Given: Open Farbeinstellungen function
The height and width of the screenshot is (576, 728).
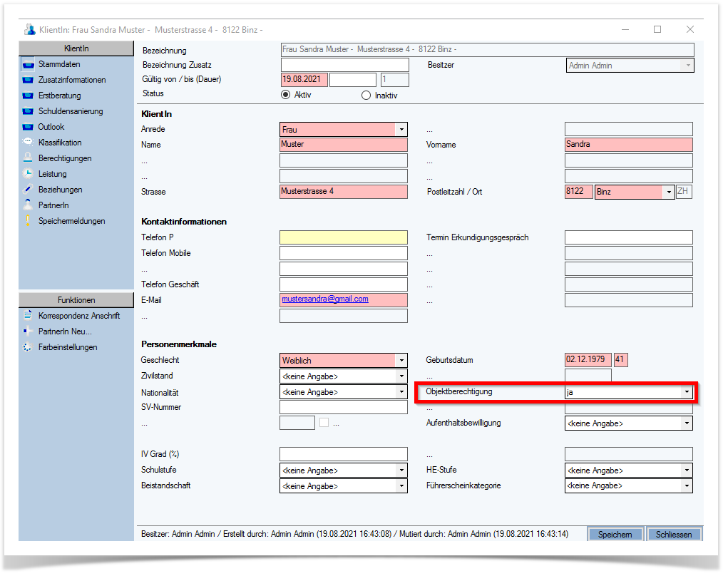Looking at the screenshot, I should pyautogui.click(x=68, y=347).
